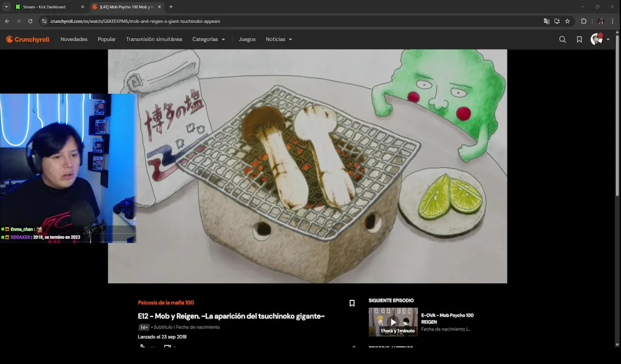This screenshot has width=621, height=364.
Task: Bookmark this page with the star icon
Action: 567,21
